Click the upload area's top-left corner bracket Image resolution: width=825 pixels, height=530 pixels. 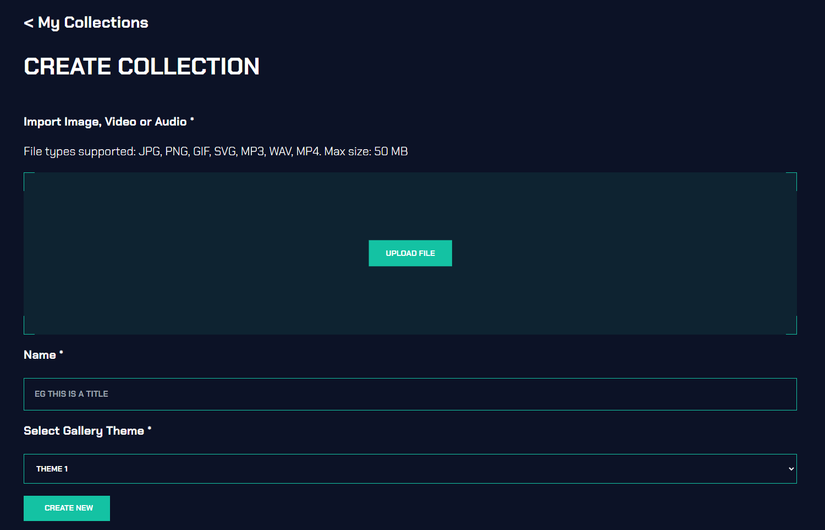(x=26, y=175)
